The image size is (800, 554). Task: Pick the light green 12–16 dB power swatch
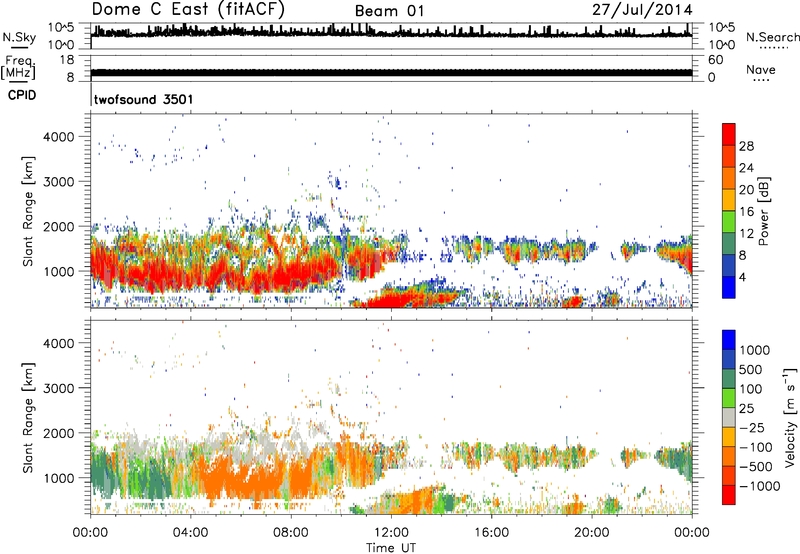point(729,222)
